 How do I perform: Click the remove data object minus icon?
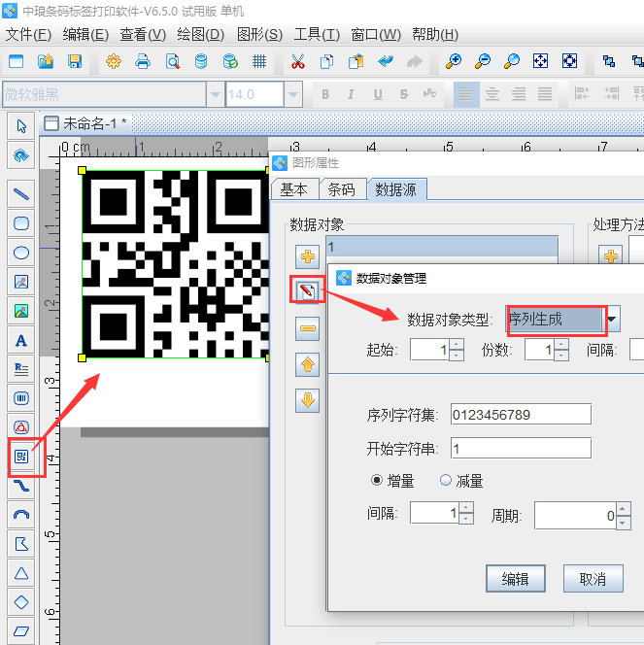[x=308, y=328]
